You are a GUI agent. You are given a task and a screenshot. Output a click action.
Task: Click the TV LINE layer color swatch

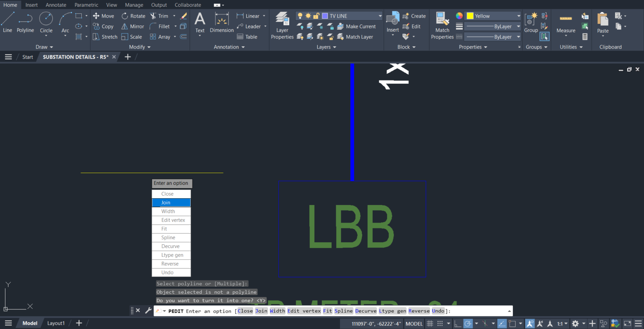click(x=325, y=16)
